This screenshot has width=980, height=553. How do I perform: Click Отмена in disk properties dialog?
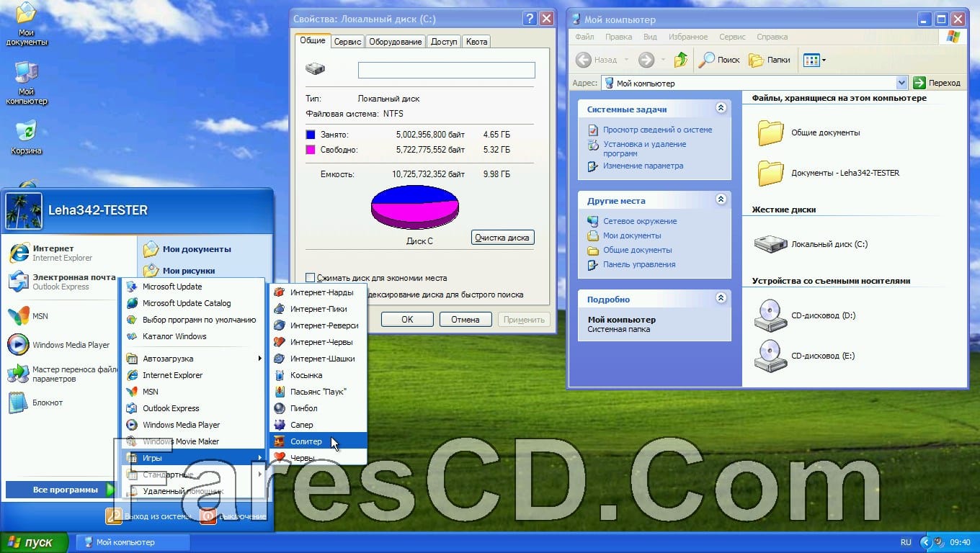point(465,320)
